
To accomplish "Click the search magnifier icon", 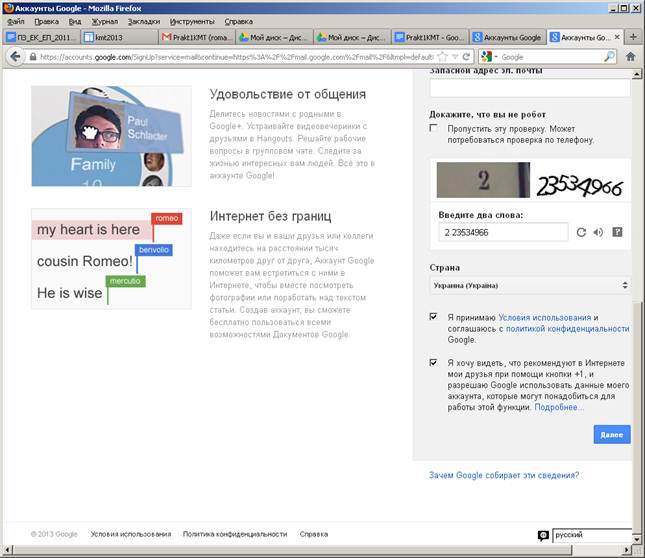I will tap(609, 57).
